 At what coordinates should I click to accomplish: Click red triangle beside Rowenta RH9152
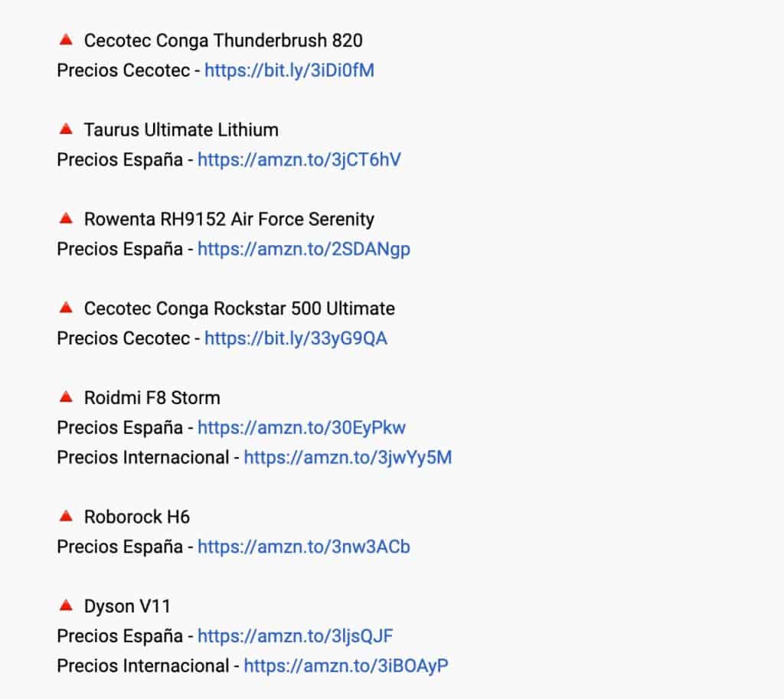coord(66,218)
